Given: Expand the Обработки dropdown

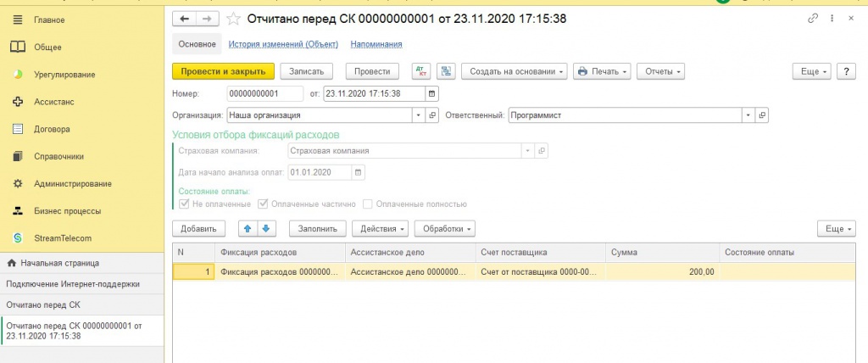Looking at the screenshot, I should pos(445,228).
